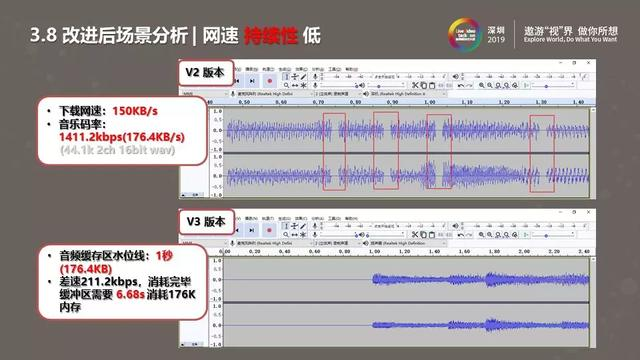Click playback meter speaker icon in V3 window

point(455,226)
